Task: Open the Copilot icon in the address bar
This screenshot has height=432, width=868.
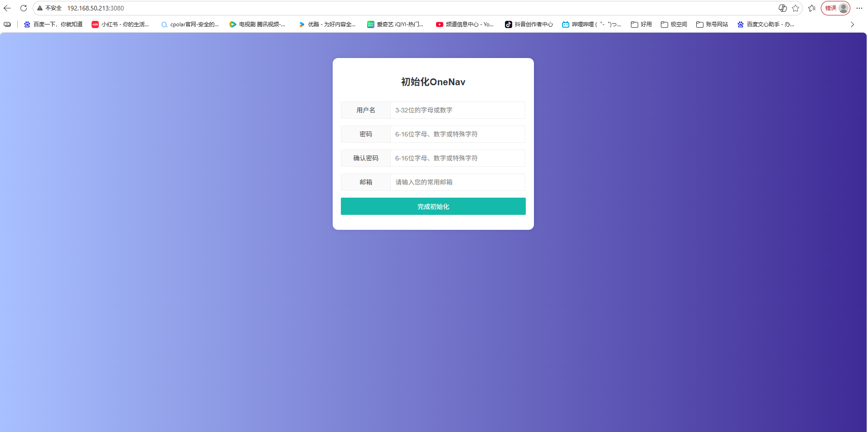Action: tap(782, 8)
